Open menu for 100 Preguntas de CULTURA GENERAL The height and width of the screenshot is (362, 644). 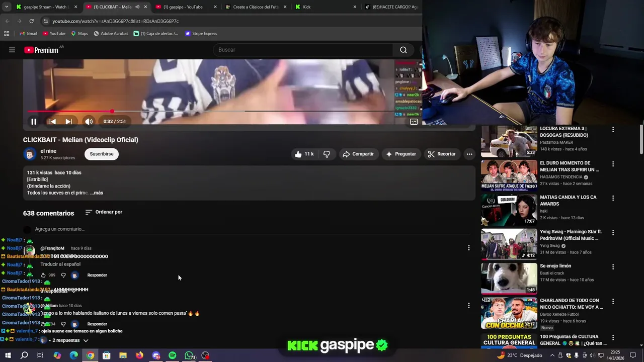click(x=613, y=337)
